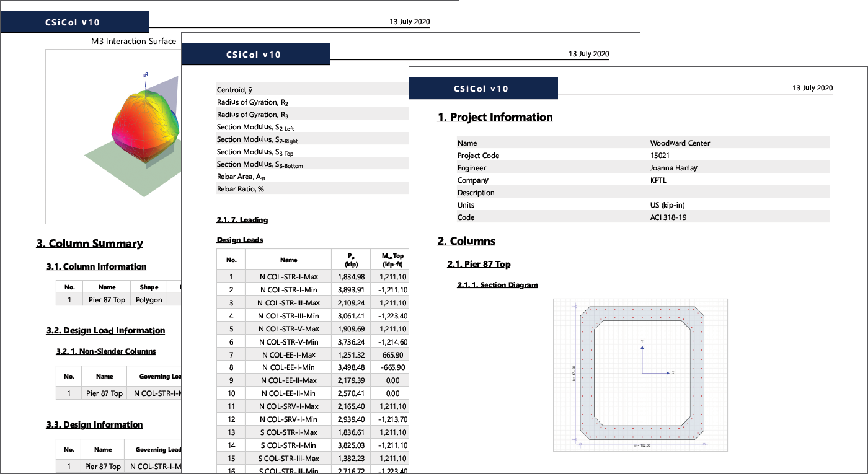Click the 'Section Modulus, S3-Top' row
The image size is (868, 474).
(312, 152)
